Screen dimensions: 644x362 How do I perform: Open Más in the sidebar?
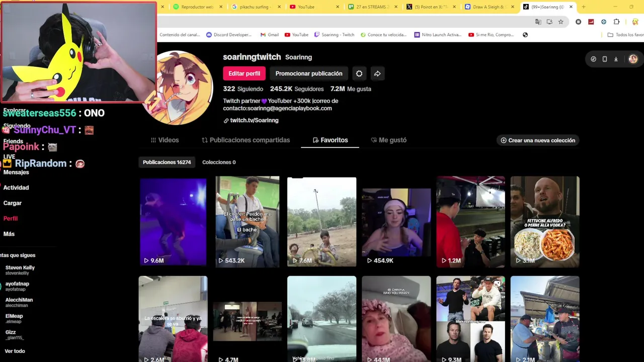[9, 234]
